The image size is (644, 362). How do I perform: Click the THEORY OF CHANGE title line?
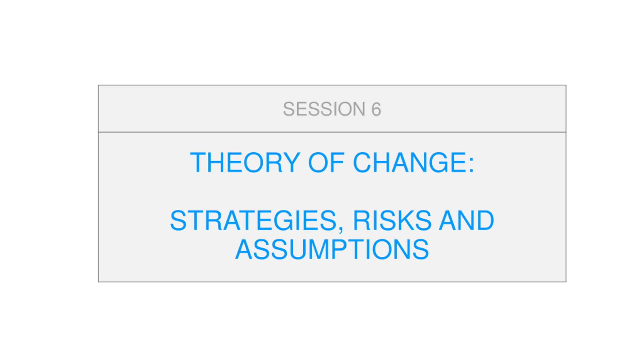pos(332,162)
